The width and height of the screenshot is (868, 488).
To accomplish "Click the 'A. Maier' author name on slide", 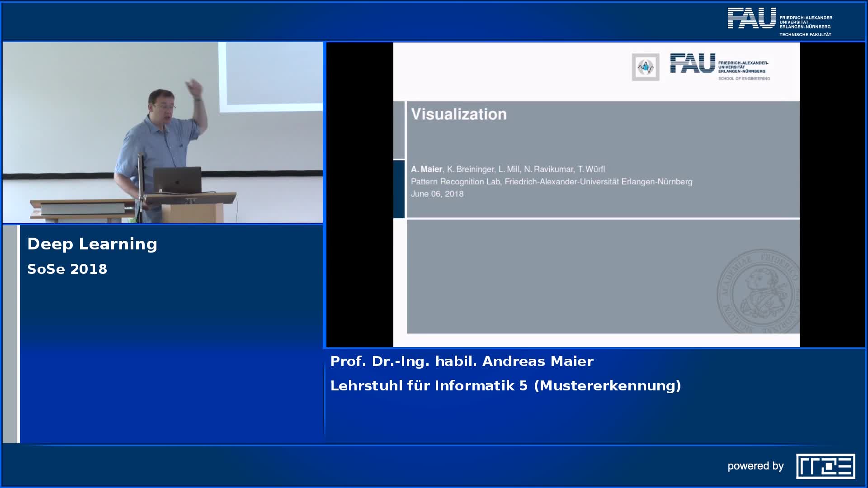I will click(426, 169).
